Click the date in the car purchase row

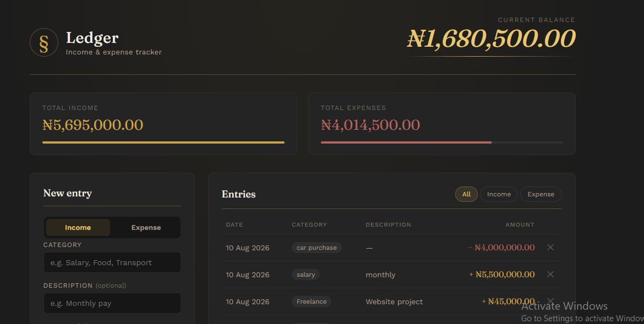pyautogui.click(x=248, y=248)
